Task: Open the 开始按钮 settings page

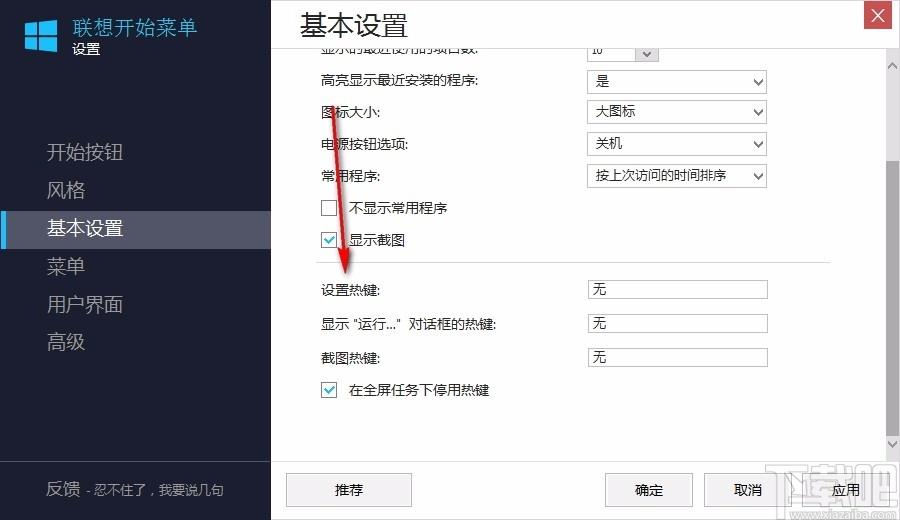Action: (x=84, y=152)
